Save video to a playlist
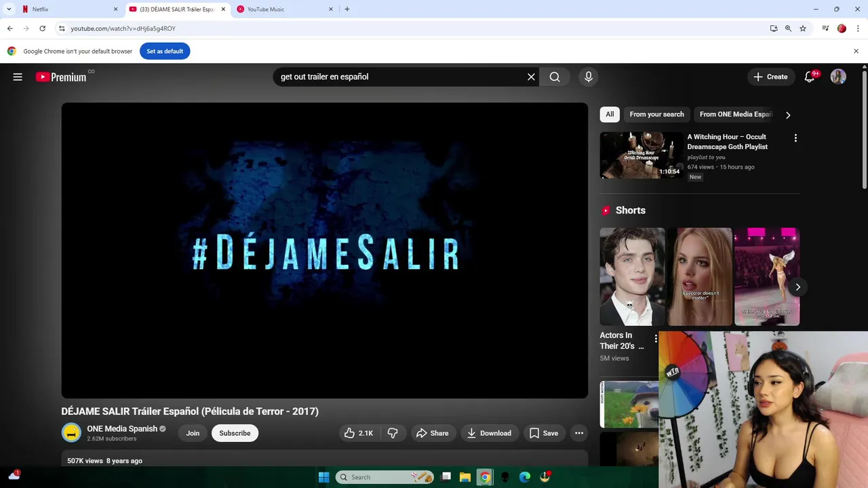Screen dimensions: 868x488 click(x=544, y=433)
